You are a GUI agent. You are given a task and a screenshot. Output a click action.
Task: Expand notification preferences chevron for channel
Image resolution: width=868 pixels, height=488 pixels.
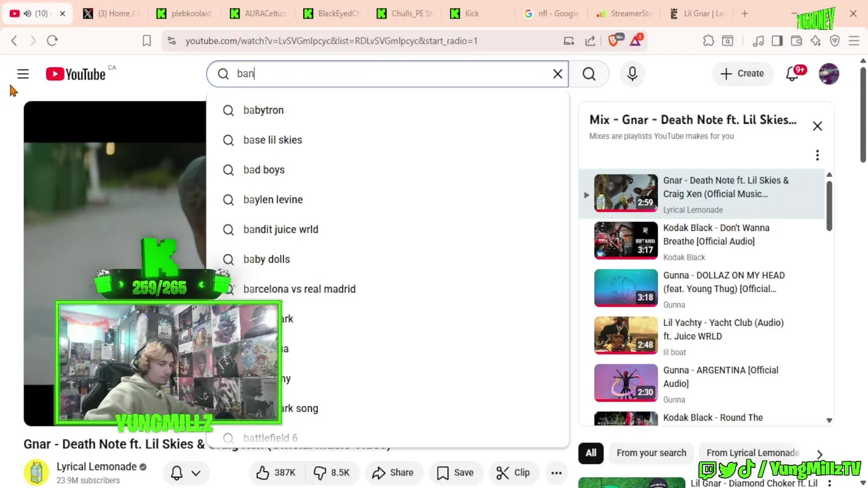[196, 473]
